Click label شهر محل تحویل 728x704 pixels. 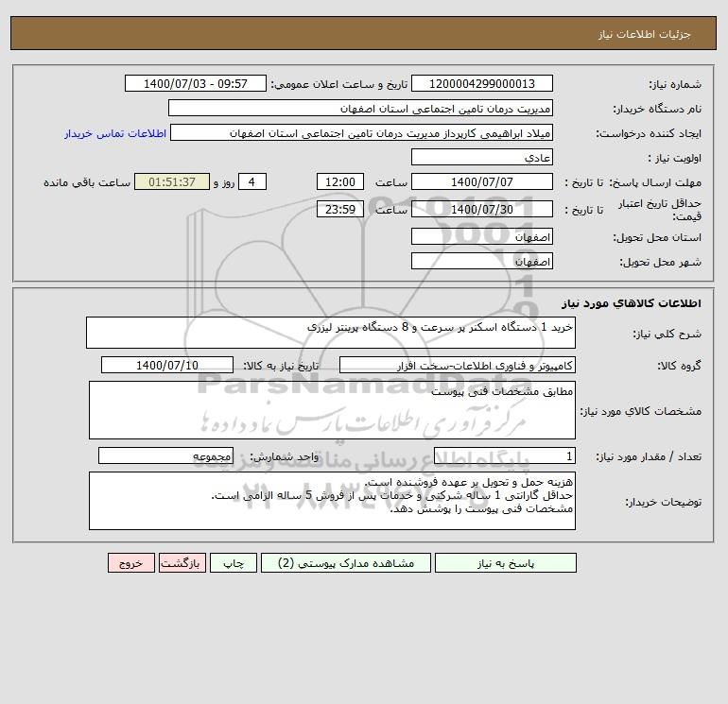(661, 262)
